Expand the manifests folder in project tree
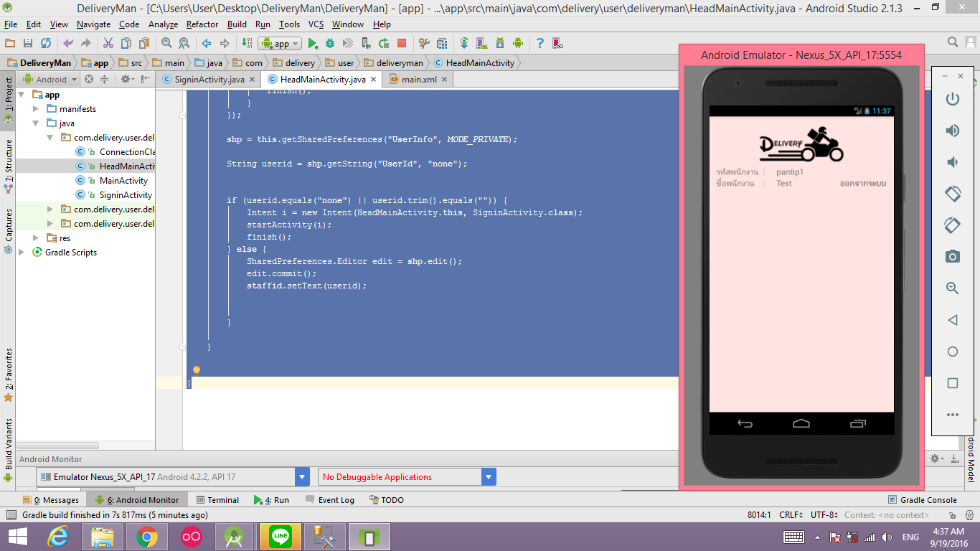The height and width of the screenshot is (551, 980). [36, 109]
